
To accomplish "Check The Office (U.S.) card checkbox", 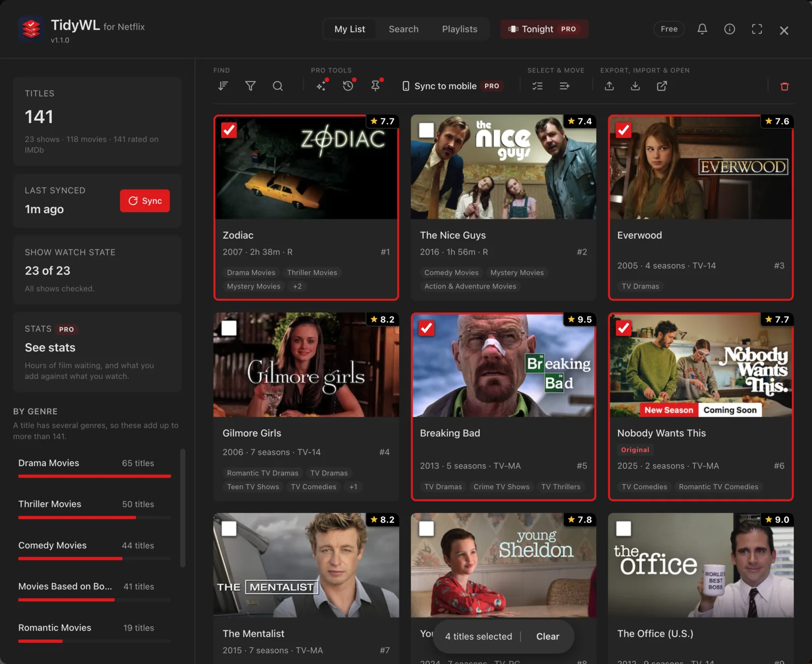I will [x=624, y=529].
